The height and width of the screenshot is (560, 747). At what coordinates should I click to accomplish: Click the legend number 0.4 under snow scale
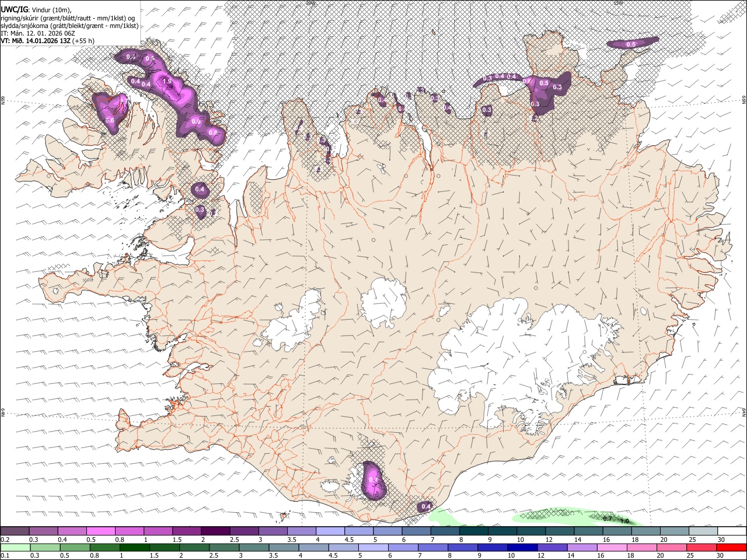[x=62, y=540]
